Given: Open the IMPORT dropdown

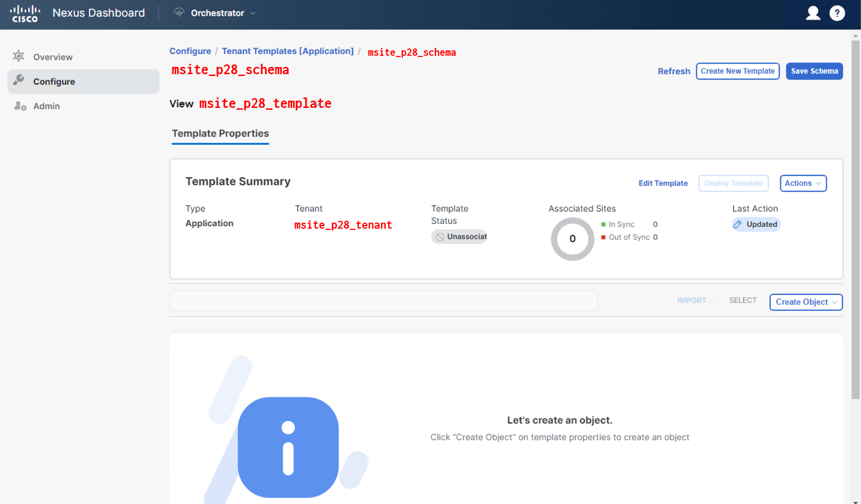Looking at the screenshot, I should pos(696,300).
